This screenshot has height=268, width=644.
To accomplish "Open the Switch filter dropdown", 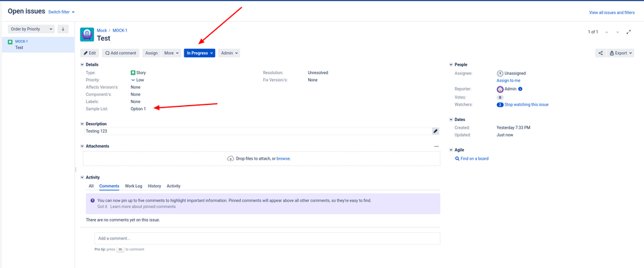I will pyautogui.click(x=62, y=12).
